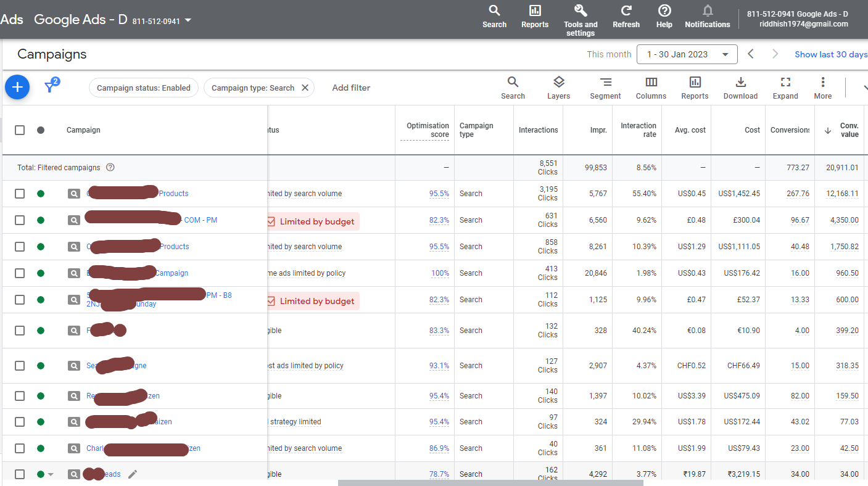The image size is (868, 486).
Task: Expand the account switcher arrow beside 811-512-0941
Action: tap(188, 20)
